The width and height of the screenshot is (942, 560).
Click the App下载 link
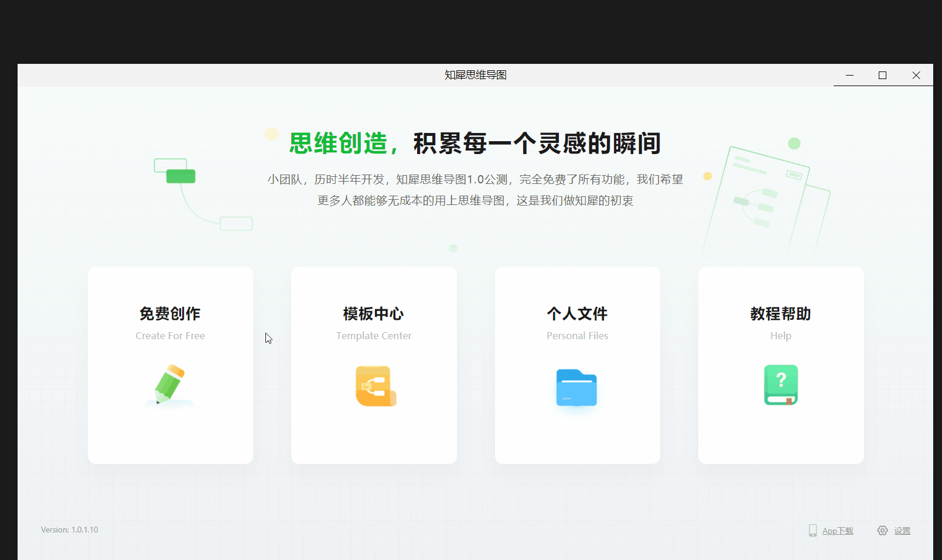(838, 531)
